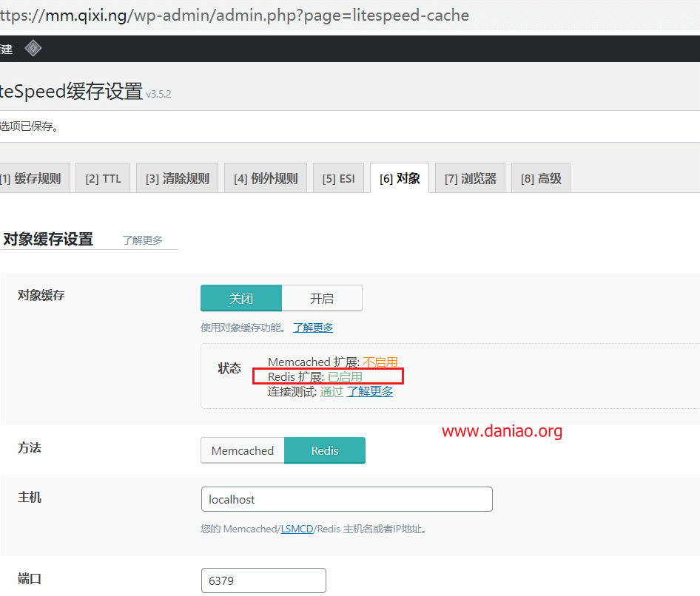Click the 通过 connection test result

pyautogui.click(x=332, y=392)
